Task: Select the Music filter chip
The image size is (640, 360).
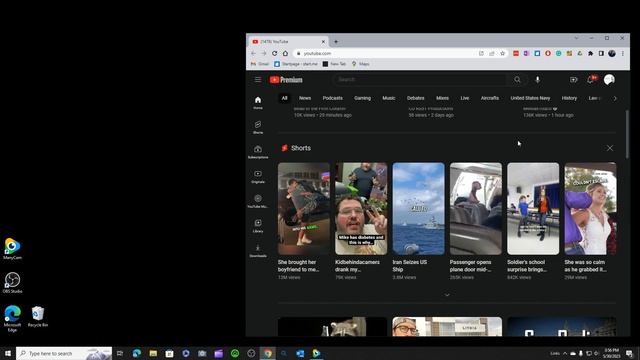Action: [x=389, y=98]
